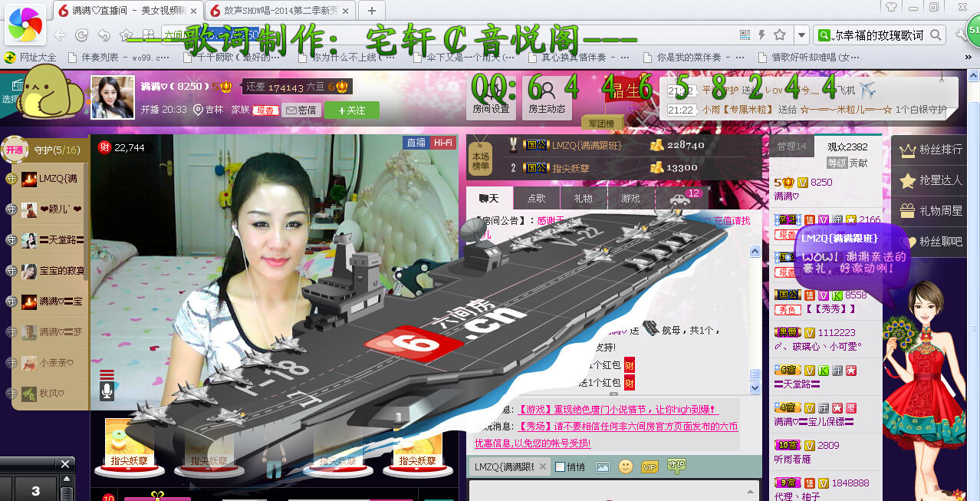Open 房主动态 host updates icon
This screenshot has height=501, width=980.
click(547, 98)
